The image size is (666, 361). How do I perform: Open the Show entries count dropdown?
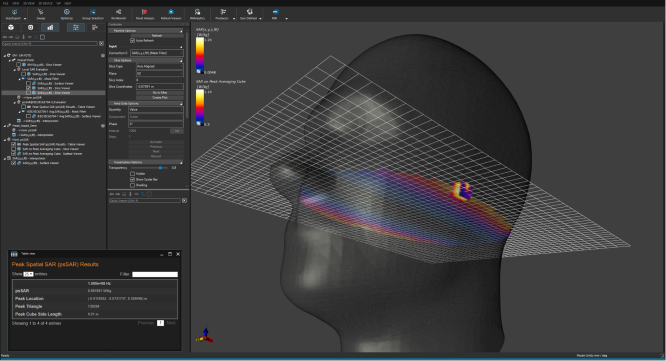(28, 274)
